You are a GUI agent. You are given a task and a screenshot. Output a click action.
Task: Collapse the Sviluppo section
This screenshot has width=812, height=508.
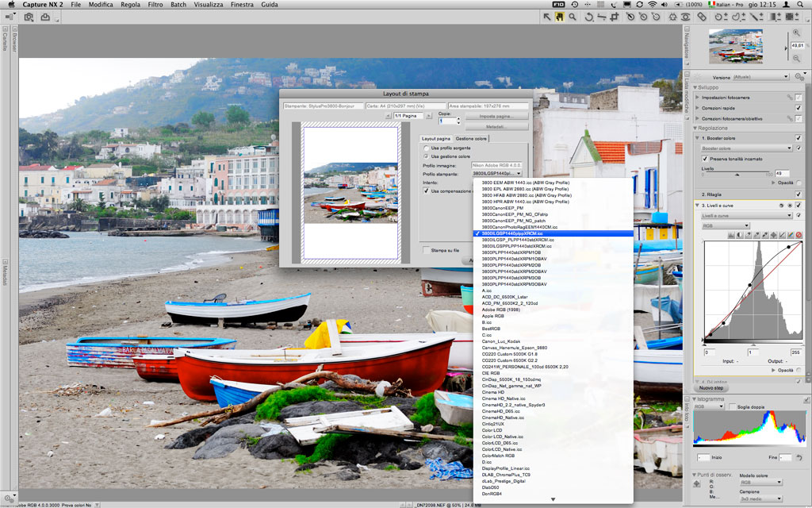695,87
